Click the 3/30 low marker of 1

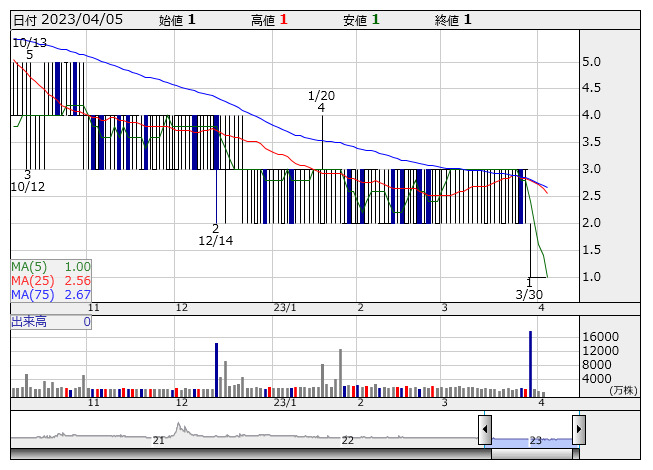point(529,288)
